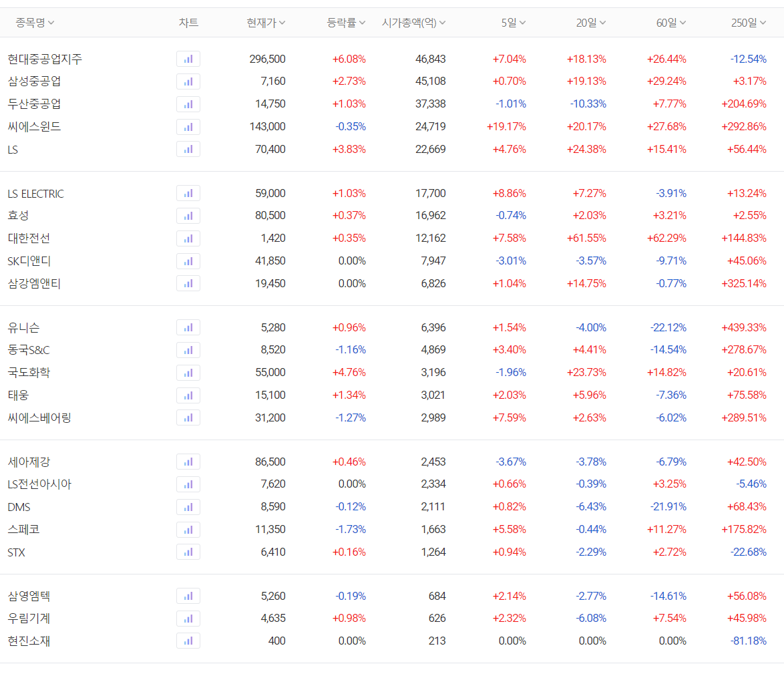Viewport: 784px width, 674px height.
Task: Open chart icon for STX
Action: (x=188, y=552)
